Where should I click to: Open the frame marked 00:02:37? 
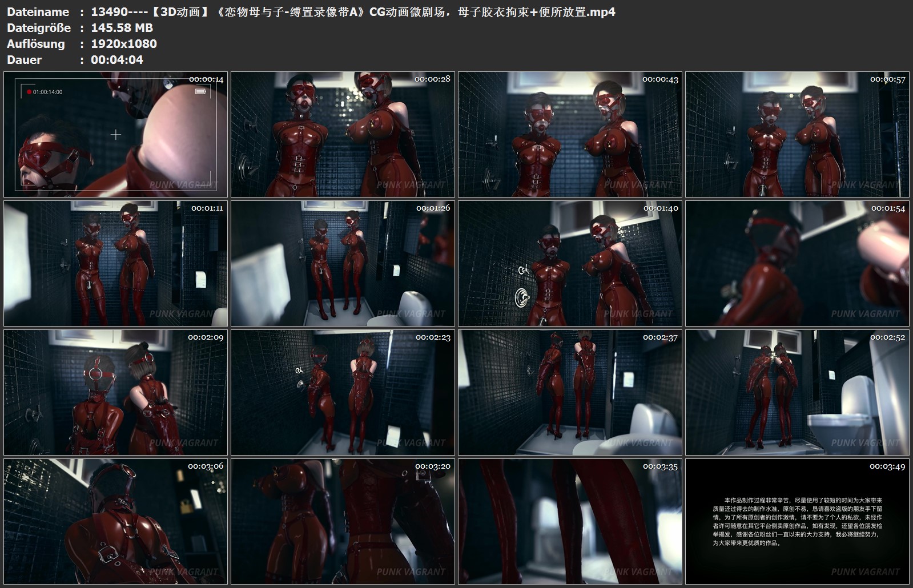[x=570, y=393]
